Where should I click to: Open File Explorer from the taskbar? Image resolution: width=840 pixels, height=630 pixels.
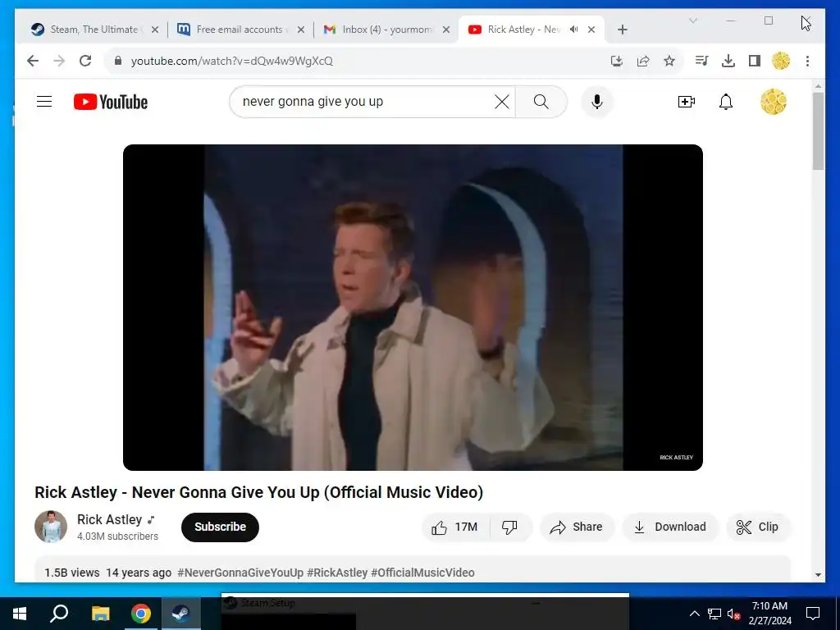100,614
